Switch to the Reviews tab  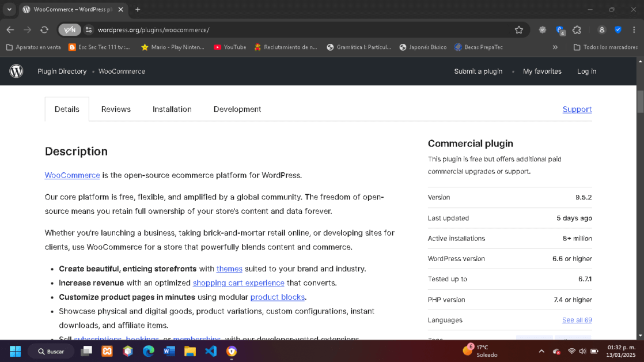(x=116, y=109)
